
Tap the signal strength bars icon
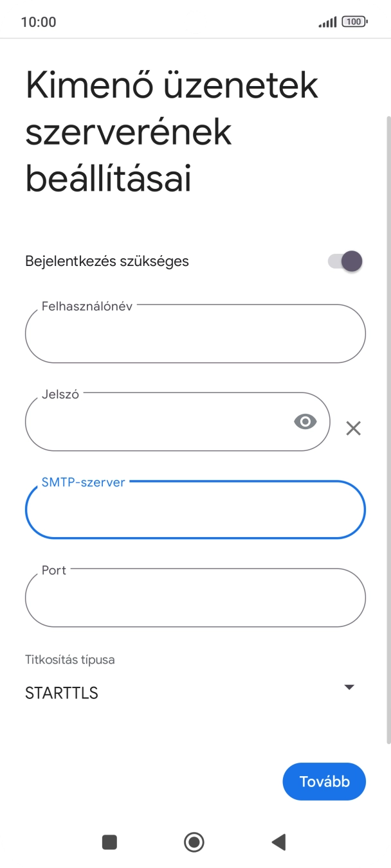(x=327, y=22)
